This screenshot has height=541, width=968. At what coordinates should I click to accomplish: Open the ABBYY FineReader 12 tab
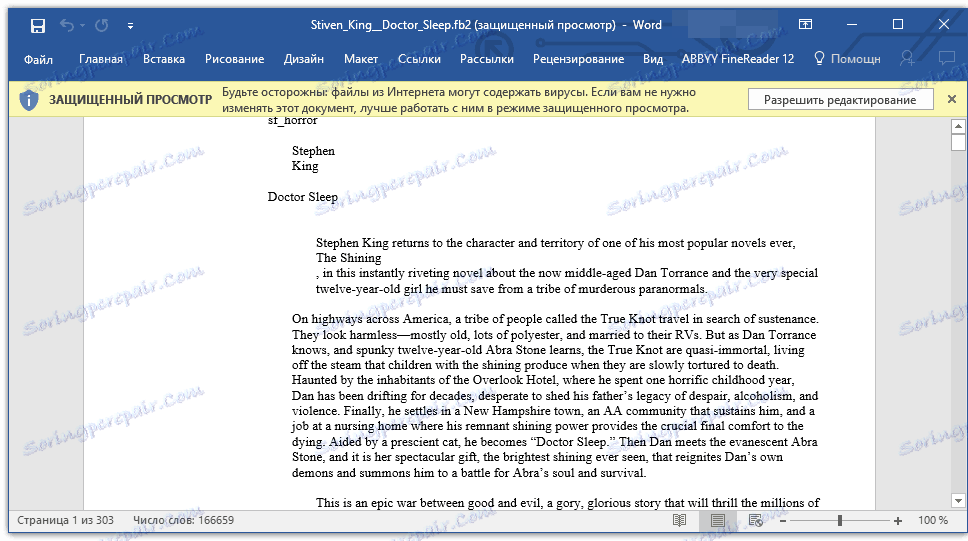(738, 59)
